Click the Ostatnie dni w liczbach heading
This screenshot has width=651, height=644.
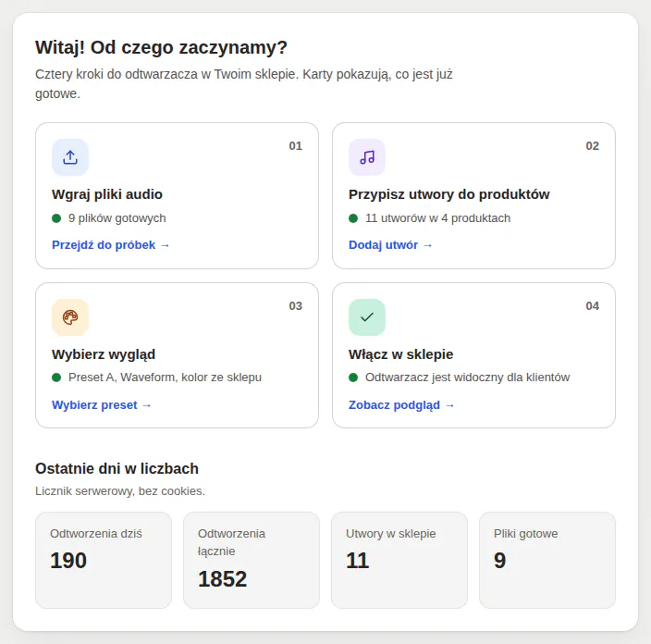[117, 469]
